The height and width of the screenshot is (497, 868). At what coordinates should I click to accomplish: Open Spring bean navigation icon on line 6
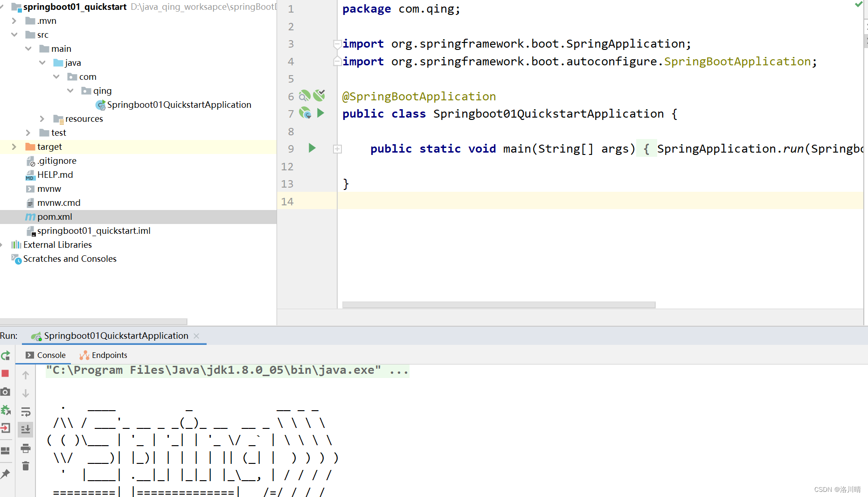[304, 96]
